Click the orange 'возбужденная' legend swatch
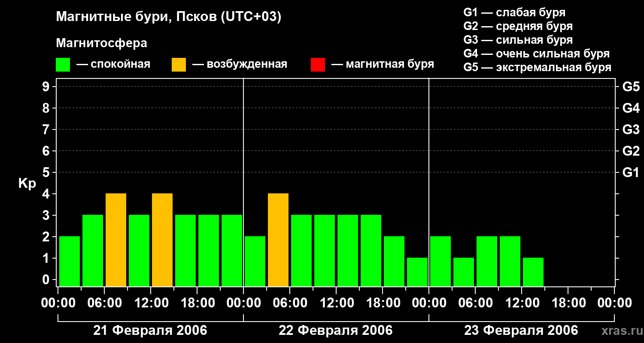 point(179,65)
